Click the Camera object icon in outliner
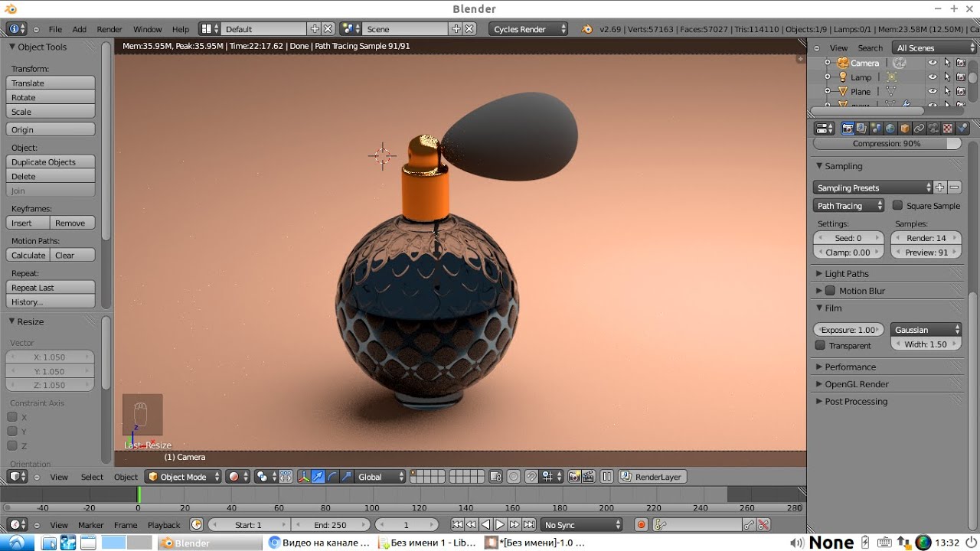 (x=843, y=63)
